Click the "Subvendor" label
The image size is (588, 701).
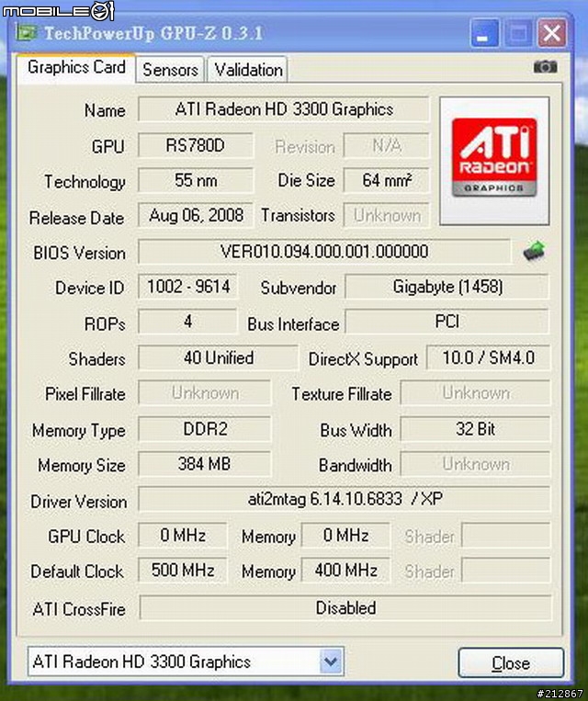[x=299, y=288]
